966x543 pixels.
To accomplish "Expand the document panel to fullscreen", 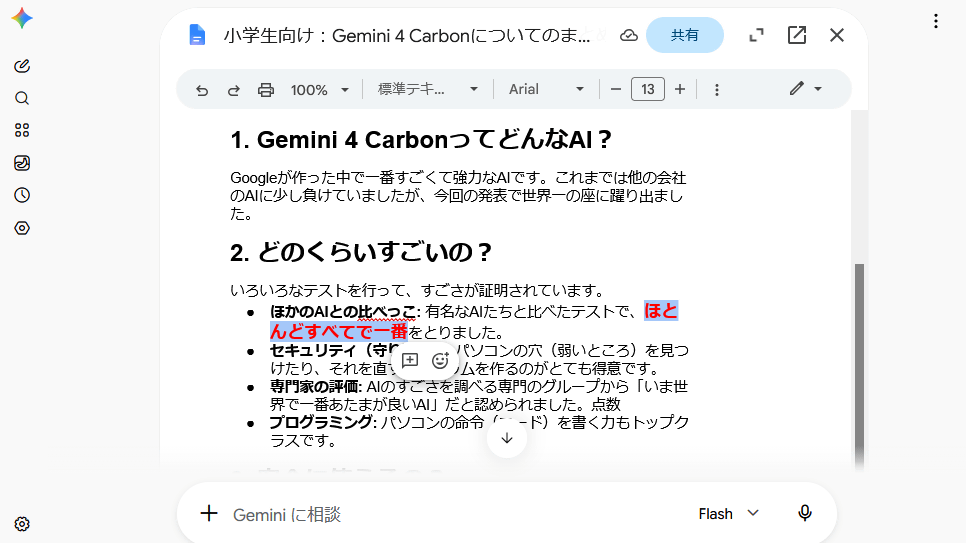I will pyautogui.click(x=756, y=35).
